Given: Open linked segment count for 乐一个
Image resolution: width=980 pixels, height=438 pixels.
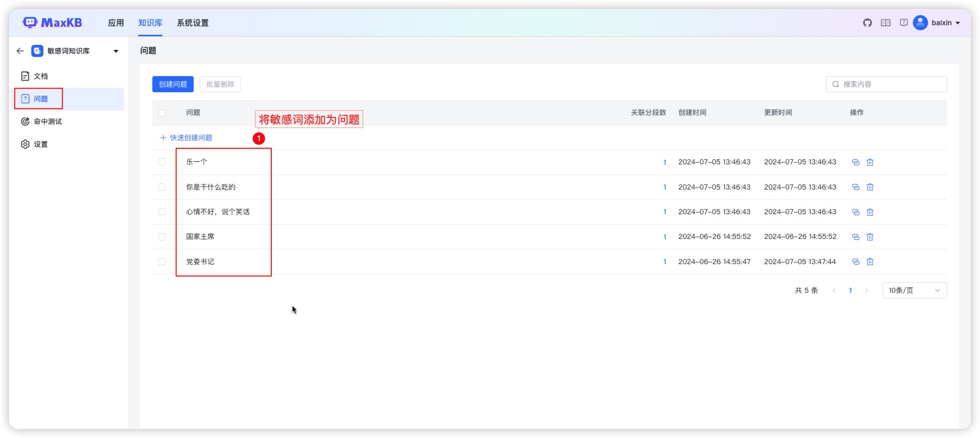Looking at the screenshot, I should tap(665, 162).
